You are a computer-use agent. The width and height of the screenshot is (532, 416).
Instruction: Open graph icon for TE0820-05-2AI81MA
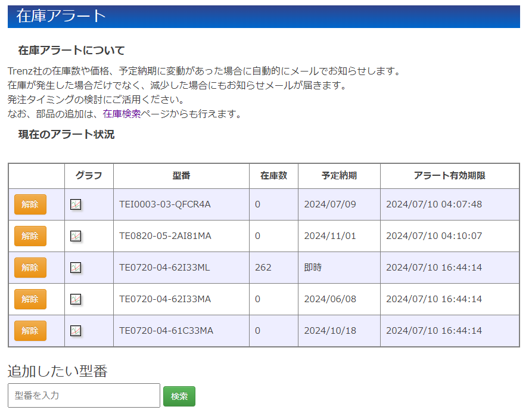(x=76, y=236)
